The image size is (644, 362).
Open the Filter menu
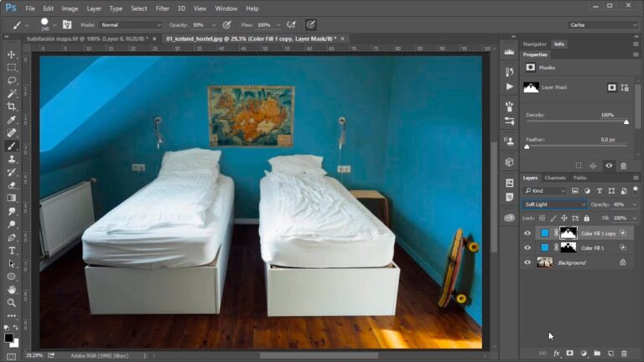point(162,8)
